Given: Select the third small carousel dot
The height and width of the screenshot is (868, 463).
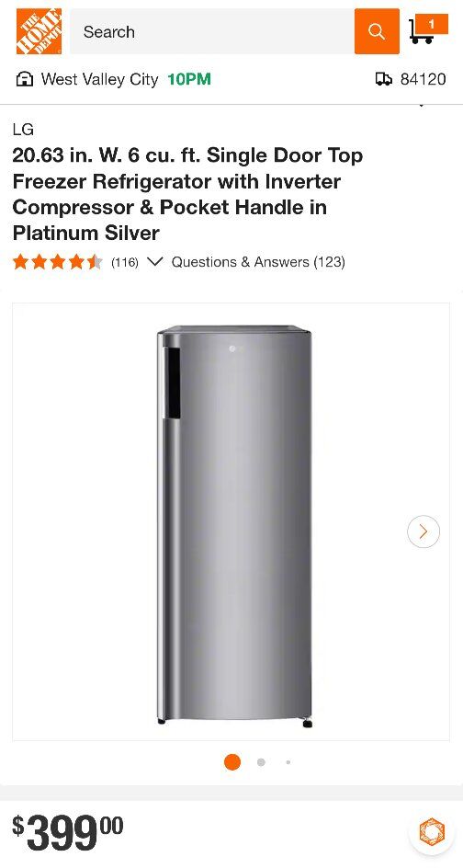Looking at the screenshot, I should point(288,762).
